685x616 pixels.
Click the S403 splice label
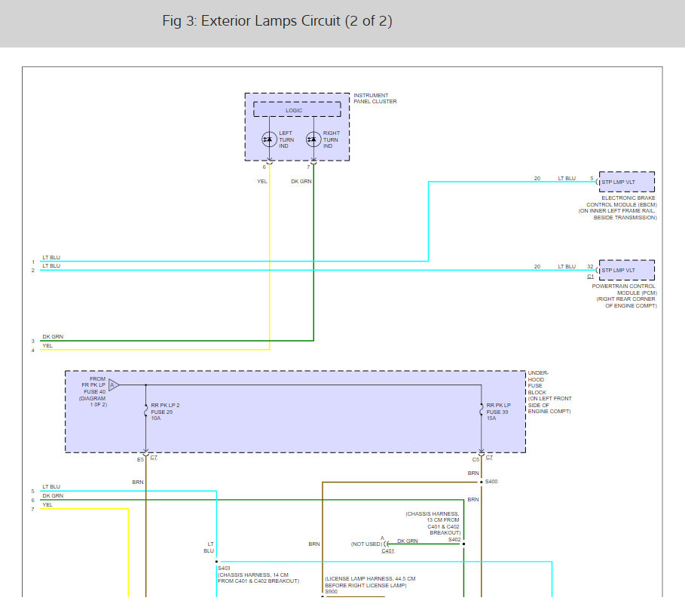pos(224,568)
